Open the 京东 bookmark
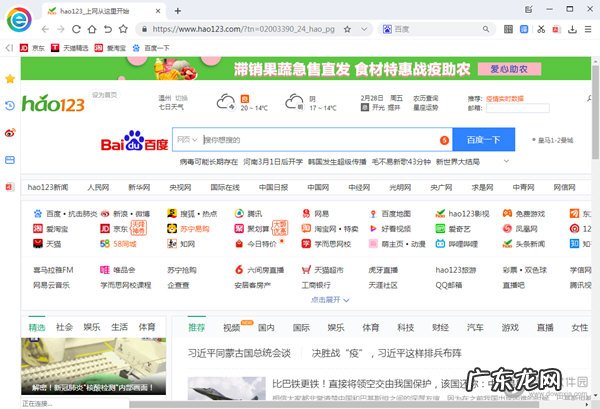This screenshot has width=600, height=409. pyautogui.click(x=32, y=48)
